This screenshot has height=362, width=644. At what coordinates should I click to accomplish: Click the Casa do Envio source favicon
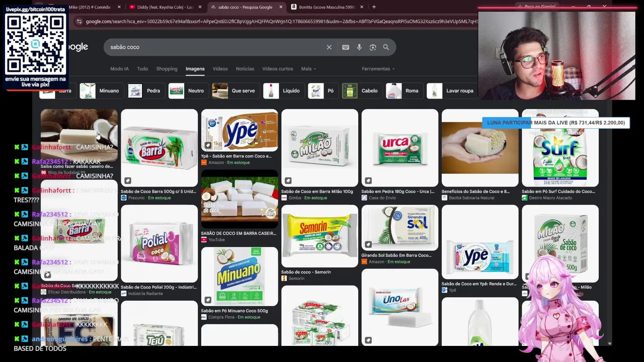[x=364, y=198]
